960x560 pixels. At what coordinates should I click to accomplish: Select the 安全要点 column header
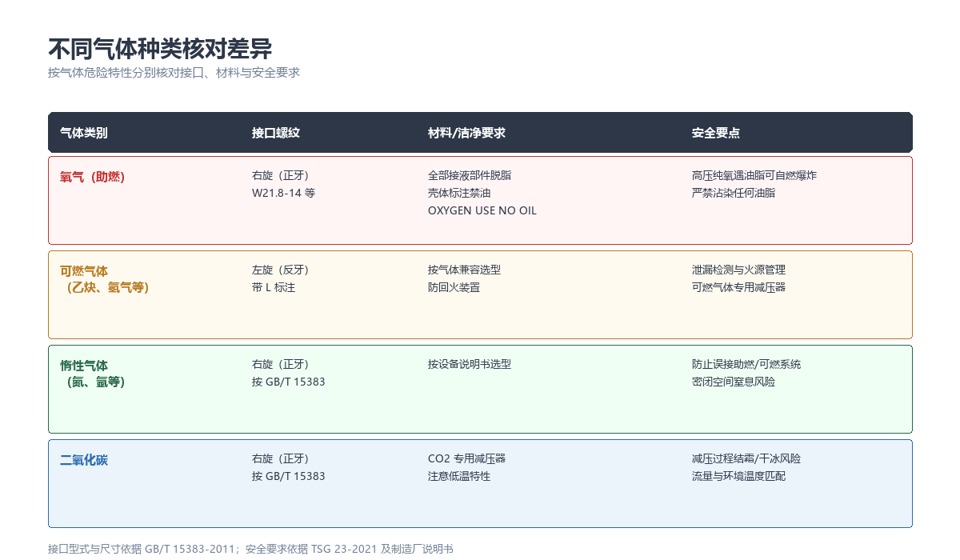(716, 133)
